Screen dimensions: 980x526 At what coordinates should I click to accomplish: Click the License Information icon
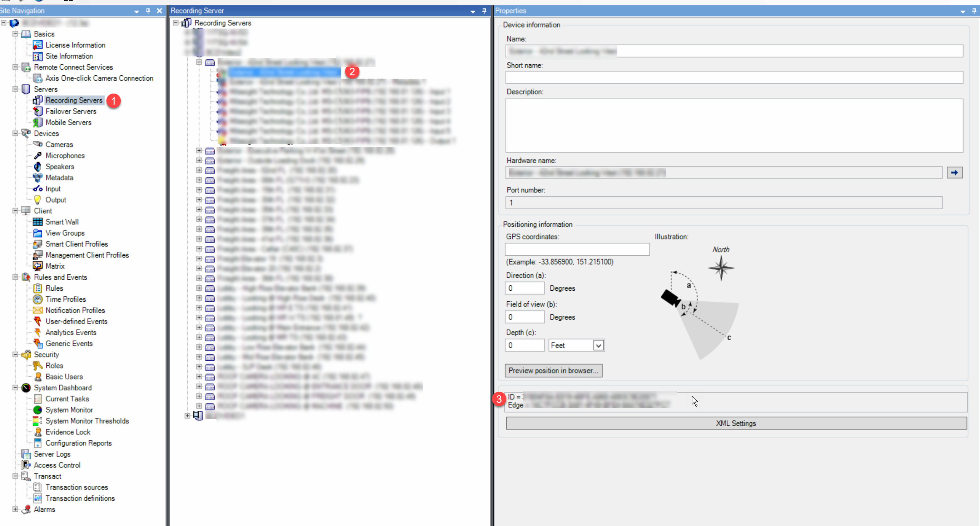tap(37, 45)
